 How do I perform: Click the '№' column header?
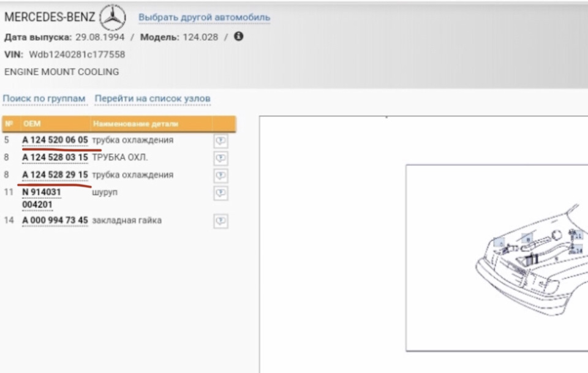click(9, 124)
